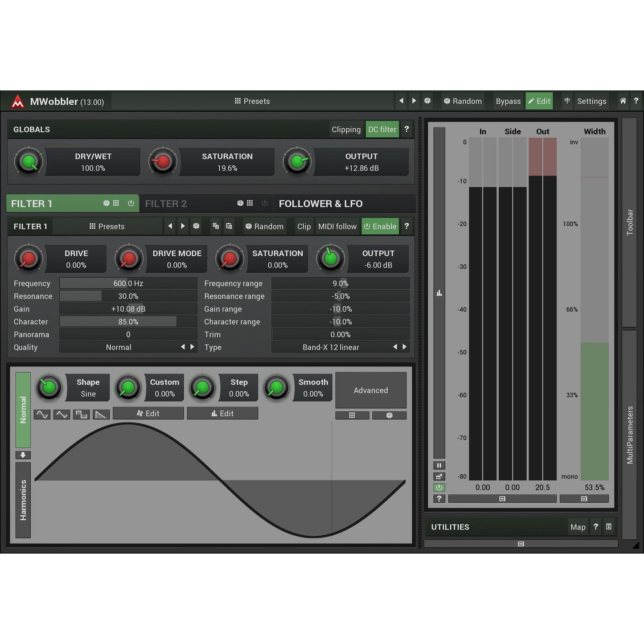Select the saw waveform shape icon
This screenshot has height=644, width=644.
click(101, 414)
